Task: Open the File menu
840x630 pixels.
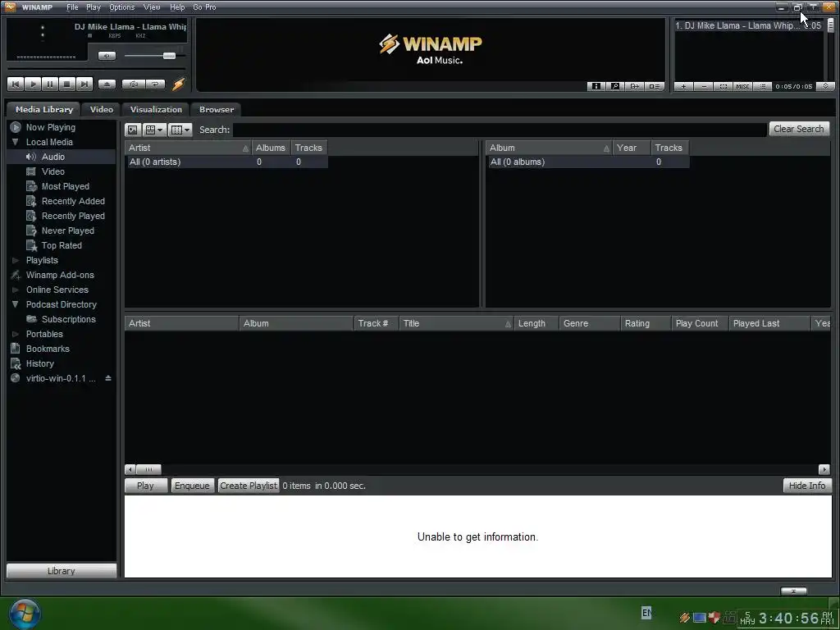Action: [x=72, y=7]
